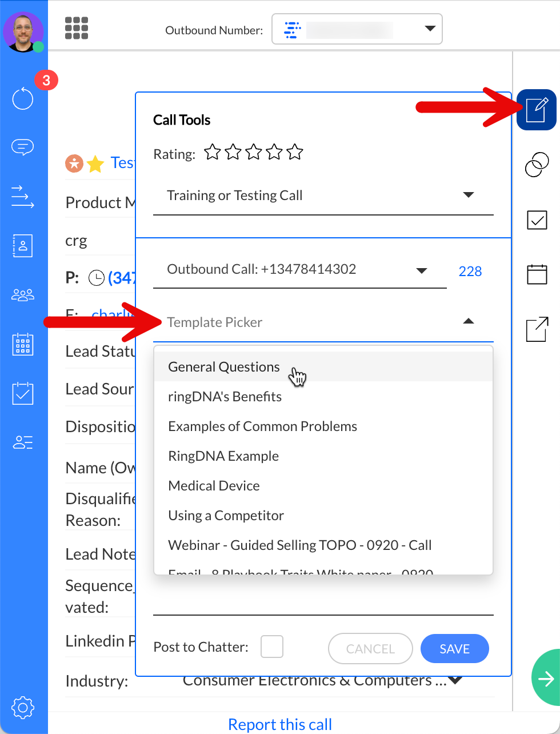
Task: Choose the Medical Device template
Action: [214, 486]
